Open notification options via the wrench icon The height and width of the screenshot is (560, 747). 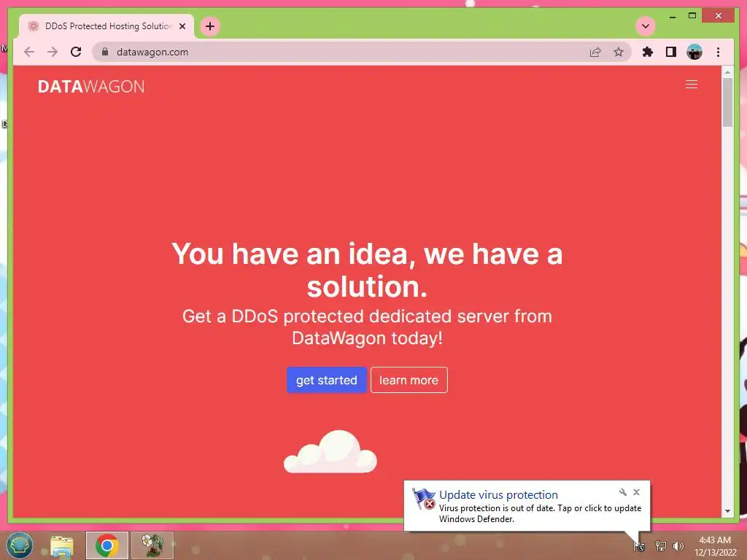click(623, 492)
